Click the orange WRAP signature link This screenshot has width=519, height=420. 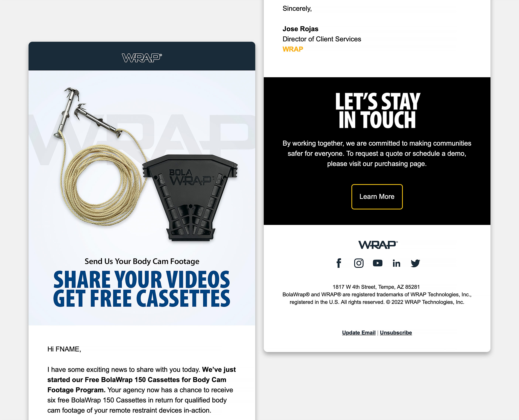pyautogui.click(x=293, y=49)
